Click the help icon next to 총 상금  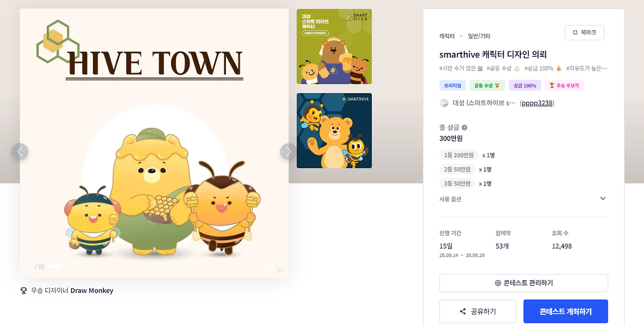pyautogui.click(x=464, y=127)
